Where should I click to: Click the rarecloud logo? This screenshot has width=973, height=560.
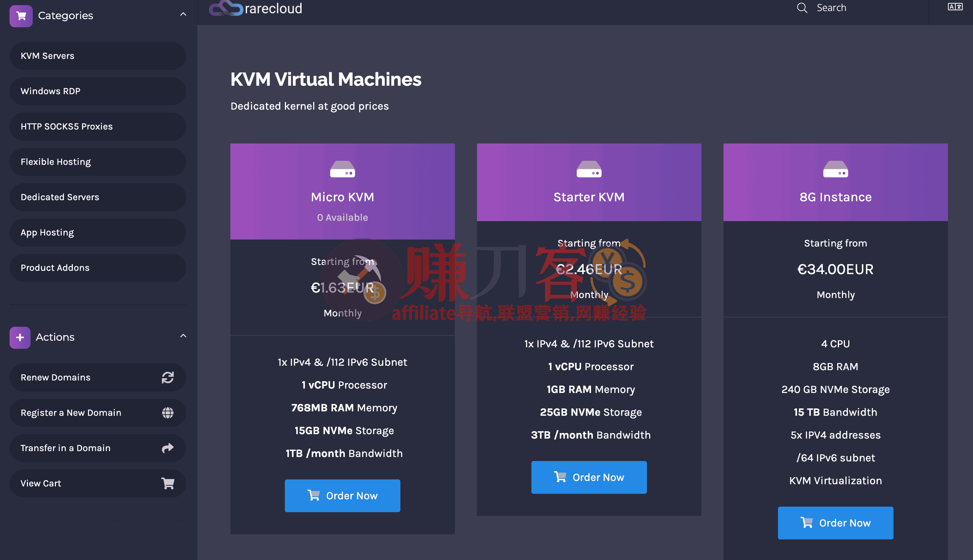click(255, 8)
